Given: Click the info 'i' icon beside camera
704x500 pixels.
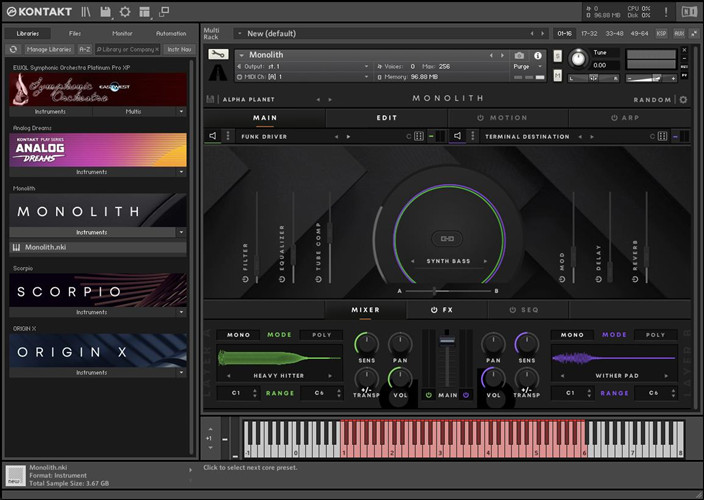Looking at the screenshot, I should 539,55.
